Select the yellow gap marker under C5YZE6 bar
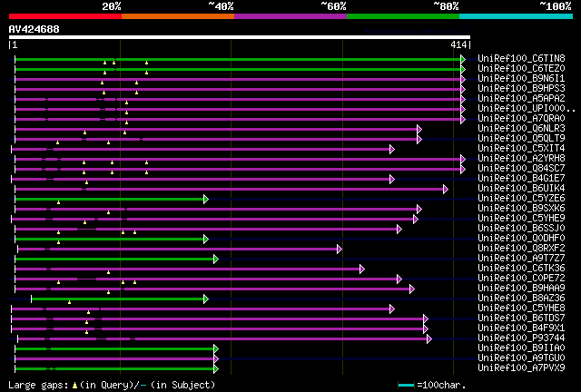 pos(58,202)
